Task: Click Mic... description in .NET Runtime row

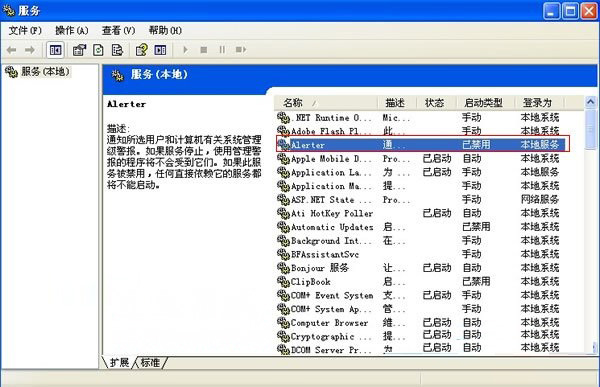Action: pos(396,118)
